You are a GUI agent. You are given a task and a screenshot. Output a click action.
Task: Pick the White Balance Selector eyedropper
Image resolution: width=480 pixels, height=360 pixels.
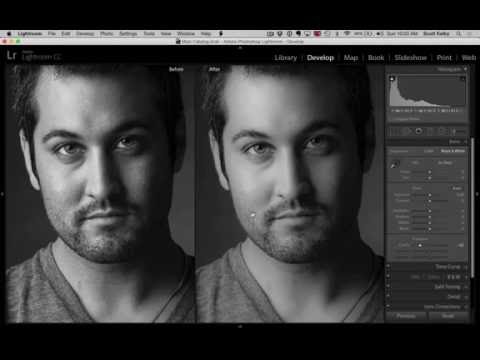[395, 165]
